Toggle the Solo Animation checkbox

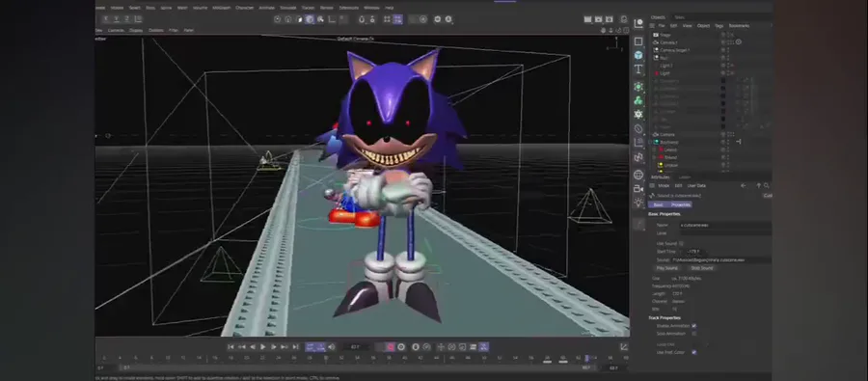click(x=694, y=334)
